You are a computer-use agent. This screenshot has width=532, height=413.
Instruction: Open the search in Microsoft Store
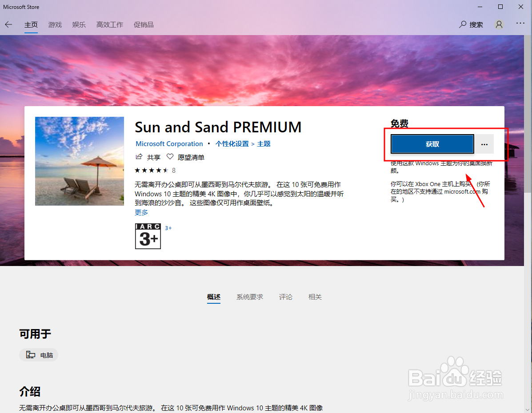tap(471, 25)
